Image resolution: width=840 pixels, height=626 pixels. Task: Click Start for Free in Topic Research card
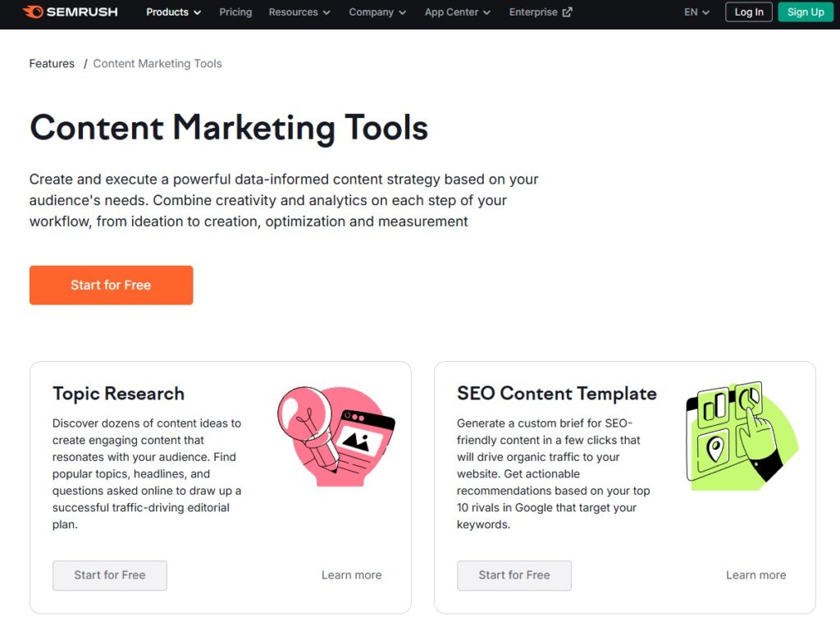(x=109, y=575)
